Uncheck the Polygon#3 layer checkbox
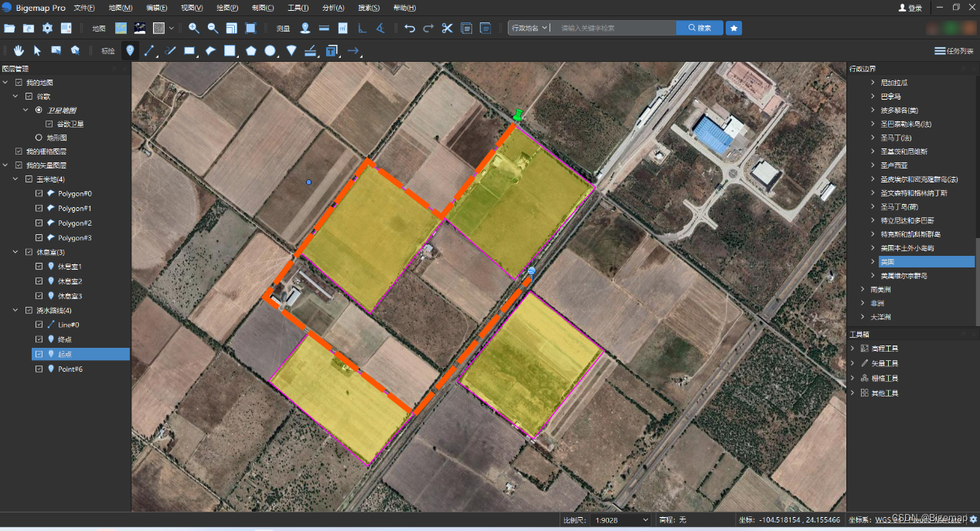This screenshot has width=980, height=531. (39, 237)
